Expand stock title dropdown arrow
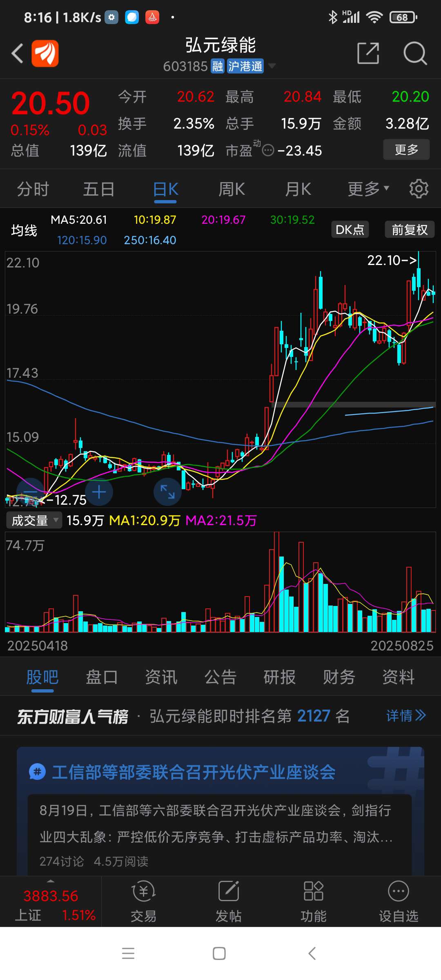The width and height of the screenshot is (441, 980). (x=272, y=66)
